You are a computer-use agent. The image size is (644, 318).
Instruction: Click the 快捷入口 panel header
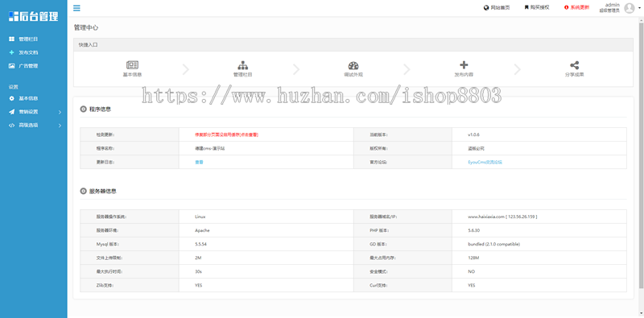coord(353,45)
